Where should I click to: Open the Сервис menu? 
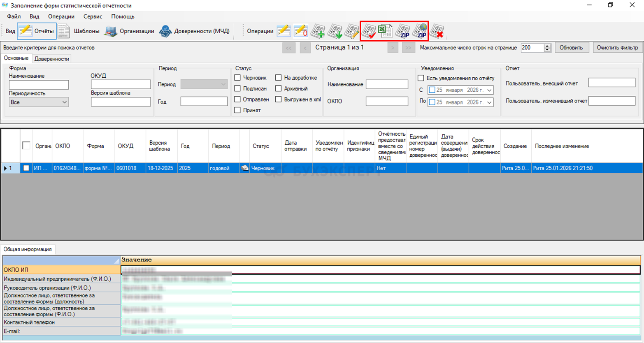coord(93,16)
